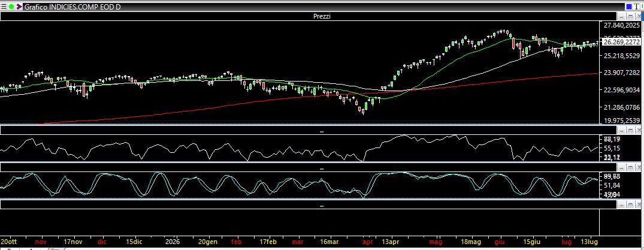Maximize the RSI indicator panel below Prezzi
Image resolution: width=644 pixels, height=250 pixels.
tap(630, 130)
